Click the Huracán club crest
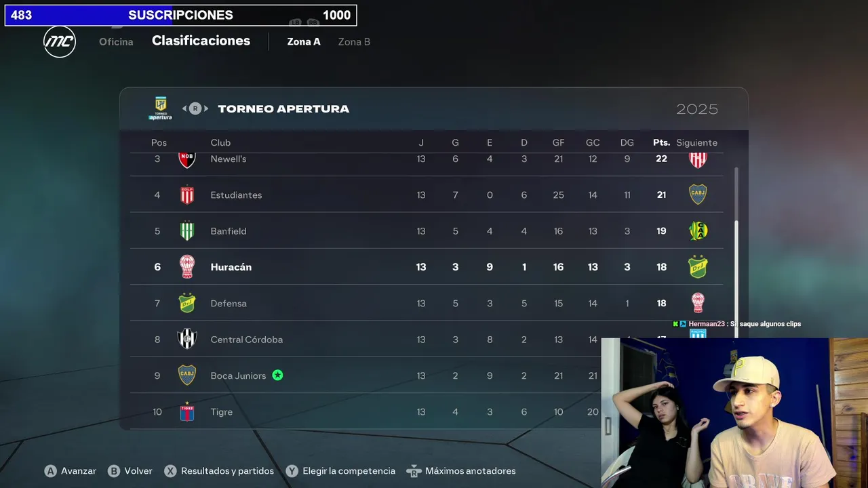The width and height of the screenshot is (868, 488). 186,267
